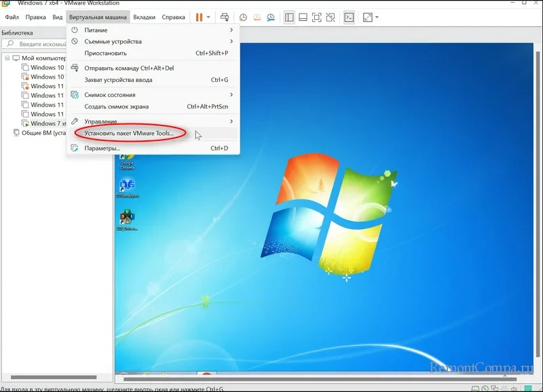Click the library panel horizontal scrollbar
543x392 pixels.
point(54,377)
